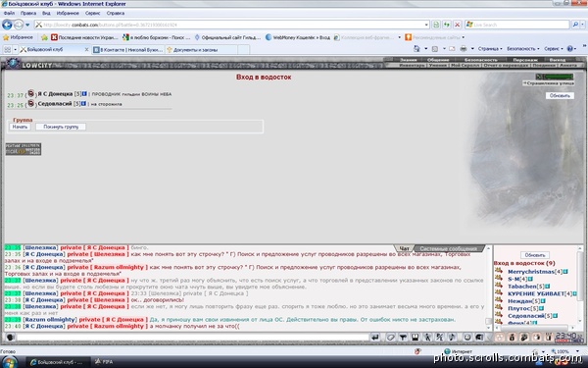The height and width of the screenshot is (368, 588).
Task: Expand the Безопасность browser toolbar dropdown
Action: click(x=523, y=49)
